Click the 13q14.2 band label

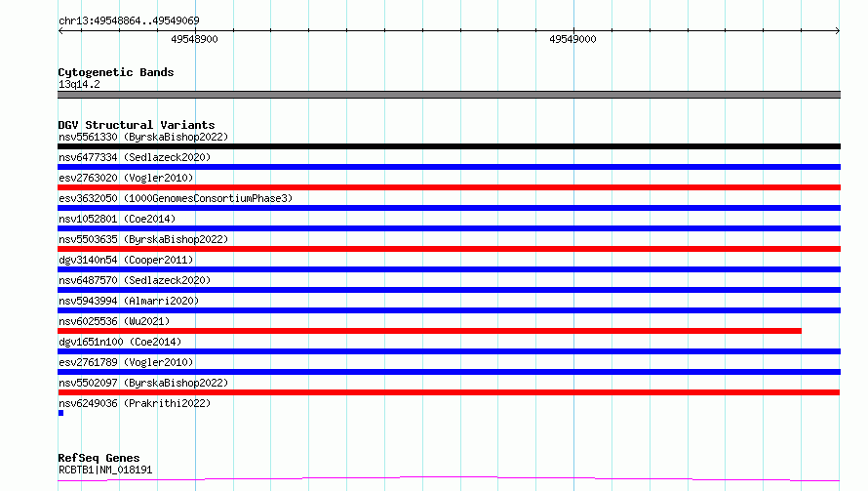tap(79, 84)
